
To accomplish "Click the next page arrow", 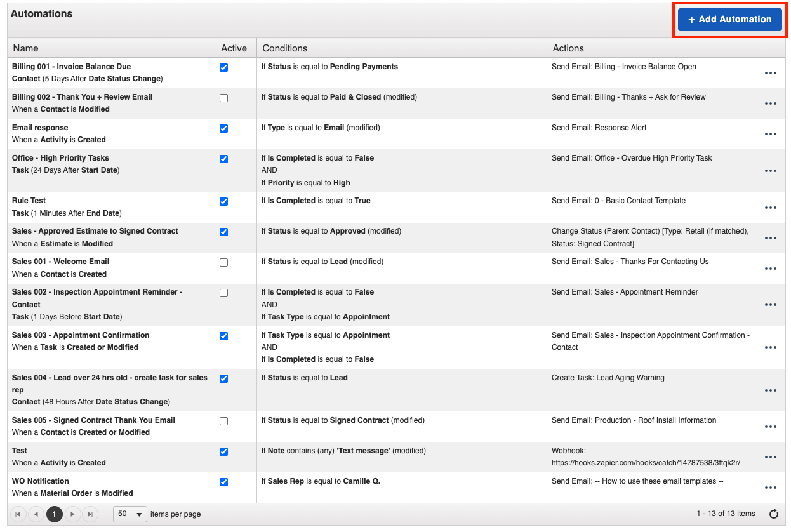I will point(72,514).
